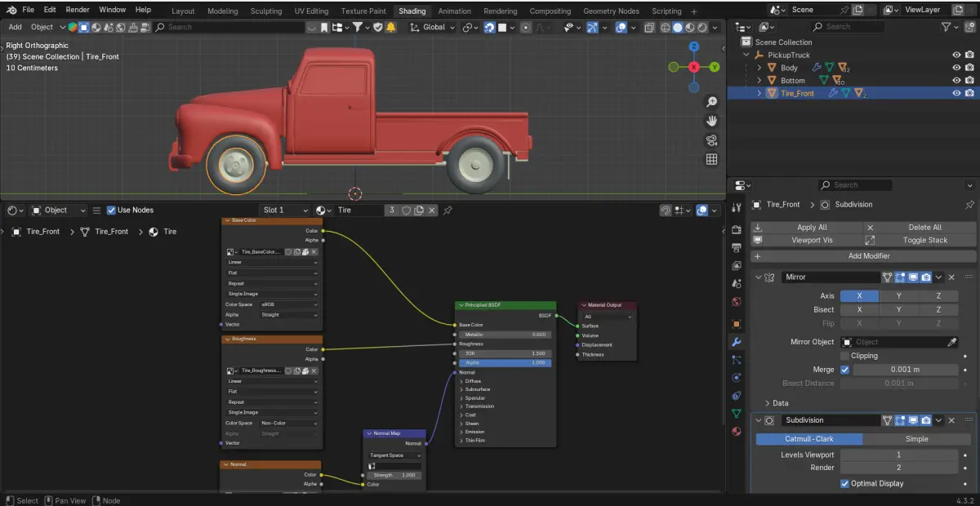This screenshot has width=980, height=506.
Task: Uncheck Optimal Display in Subdivision modifier
Action: pyautogui.click(x=844, y=483)
